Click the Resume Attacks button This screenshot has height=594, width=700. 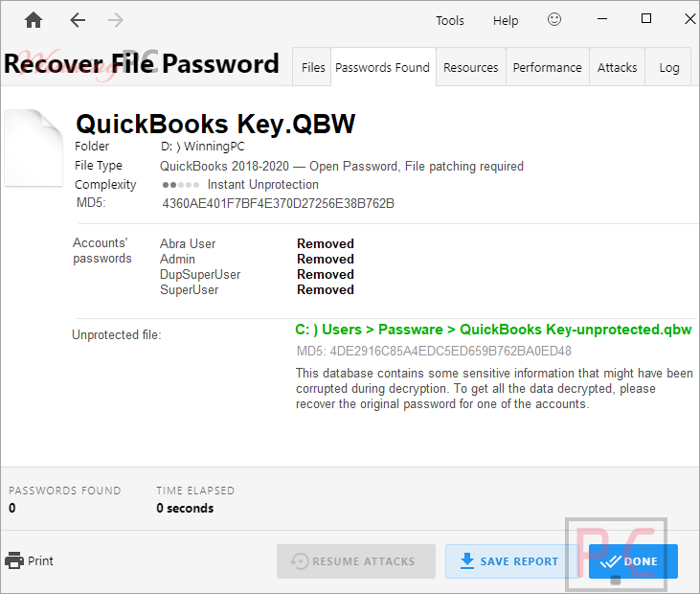(x=356, y=561)
